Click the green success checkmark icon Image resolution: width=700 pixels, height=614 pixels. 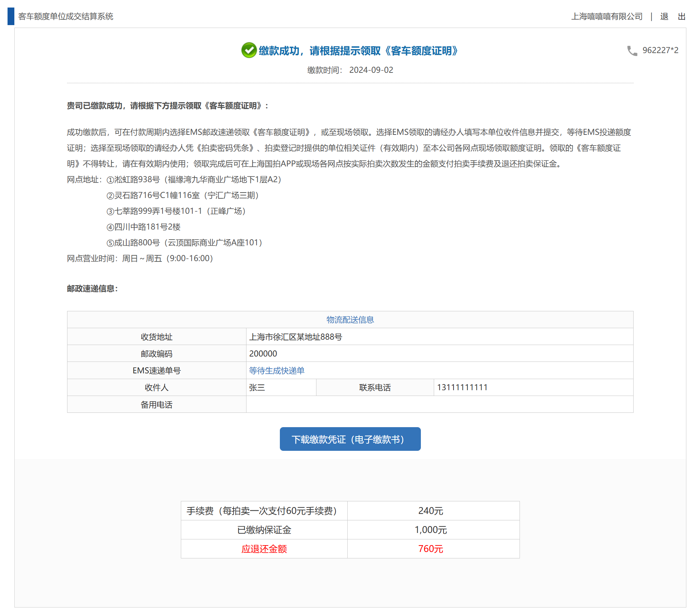pos(249,50)
